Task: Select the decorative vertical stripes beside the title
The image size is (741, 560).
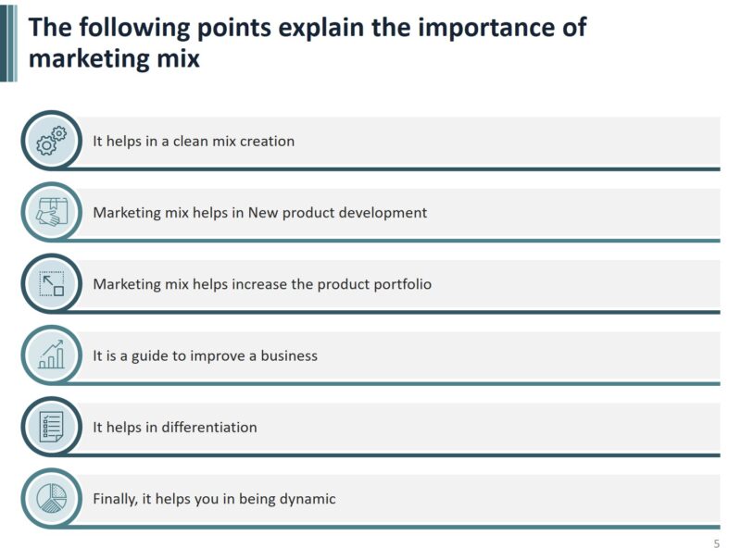Action: (8, 43)
